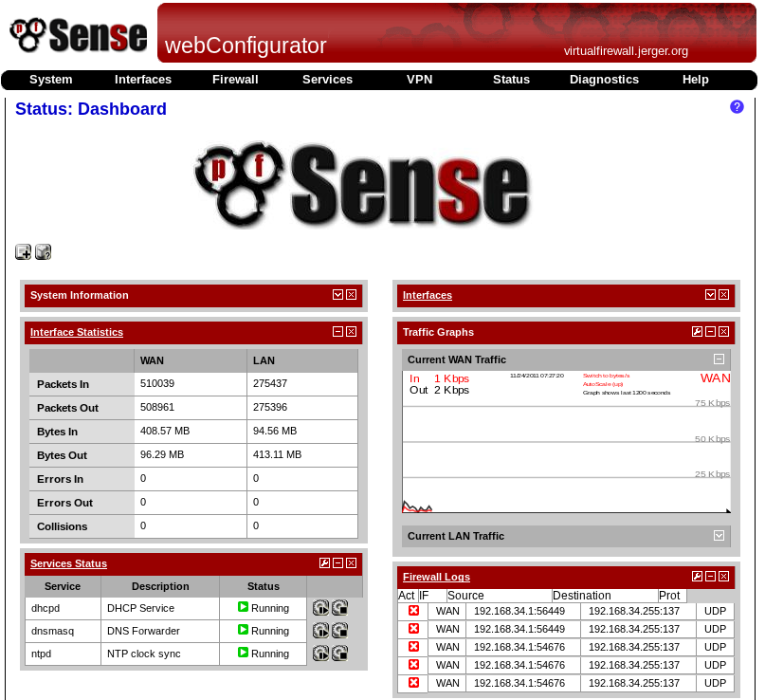Click the add widgets icon below the logo
The width and height of the screenshot is (765, 700).
pos(23,251)
